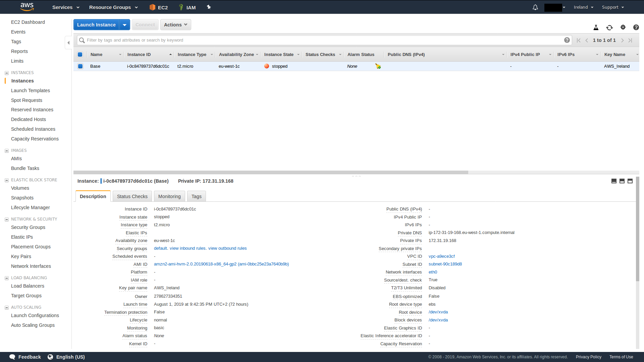Open the Instance State column arrow

click(x=298, y=55)
